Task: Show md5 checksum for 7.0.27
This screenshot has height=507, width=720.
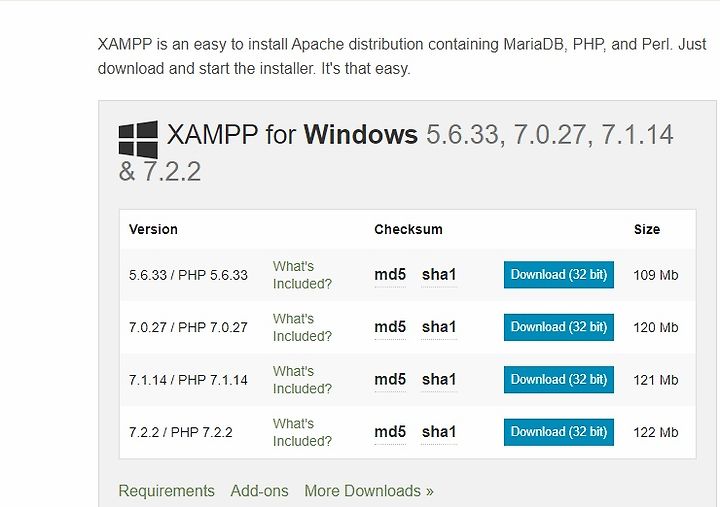Action: pyautogui.click(x=390, y=327)
